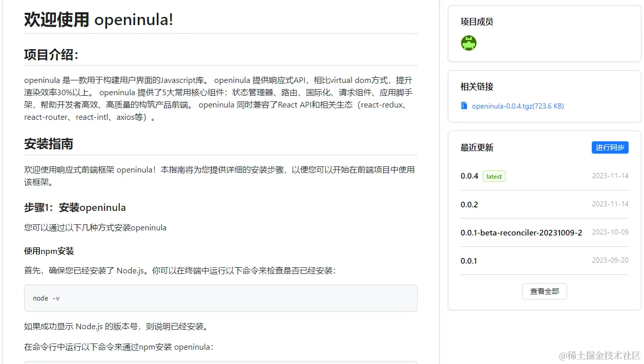Open version 0.0.1-beta-reconciler-20231009-2

tap(522, 232)
